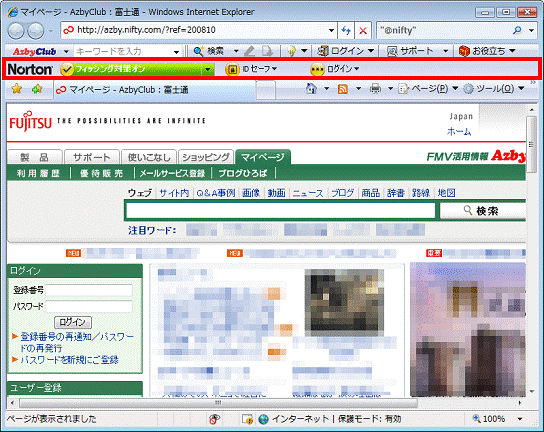Click the security zone globe icon

264,419
